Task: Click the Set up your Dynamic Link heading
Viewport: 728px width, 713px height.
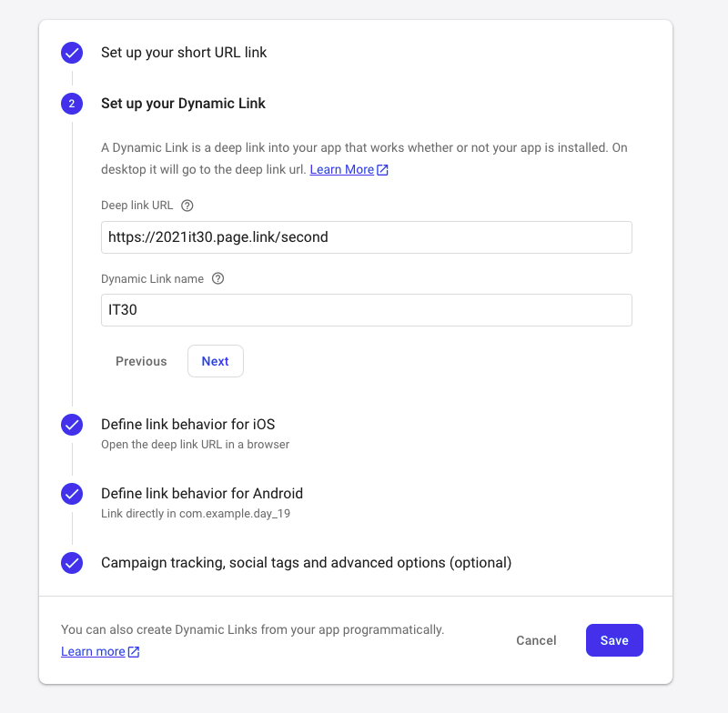Action: click(x=183, y=104)
